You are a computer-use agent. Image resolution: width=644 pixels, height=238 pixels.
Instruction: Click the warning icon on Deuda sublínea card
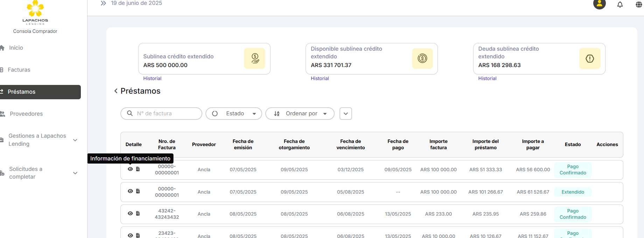[590, 59]
